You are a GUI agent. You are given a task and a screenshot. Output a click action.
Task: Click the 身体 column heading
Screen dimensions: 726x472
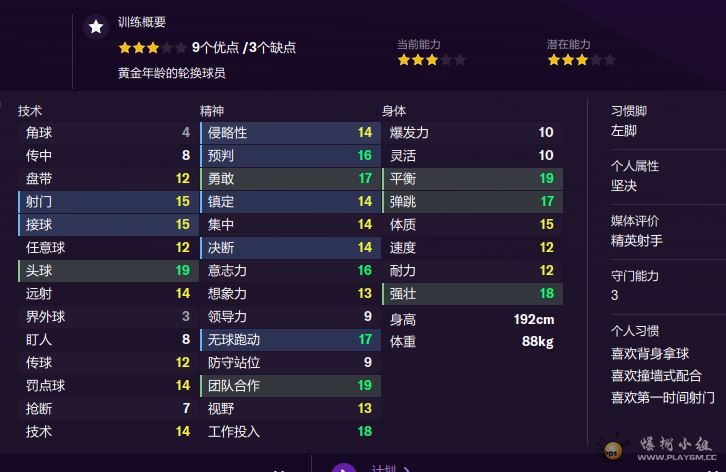(x=394, y=111)
